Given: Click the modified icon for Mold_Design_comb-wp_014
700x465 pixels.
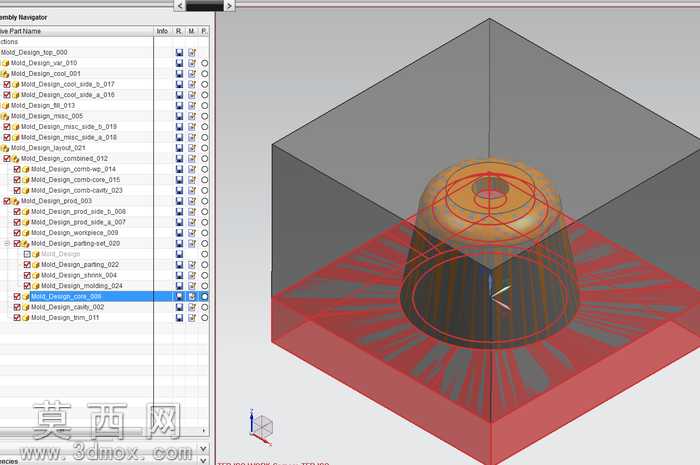Looking at the screenshot, I should tap(192, 170).
